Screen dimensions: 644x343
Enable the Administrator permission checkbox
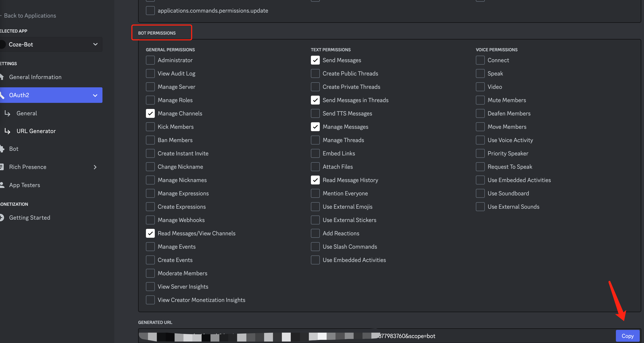[x=150, y=60]
